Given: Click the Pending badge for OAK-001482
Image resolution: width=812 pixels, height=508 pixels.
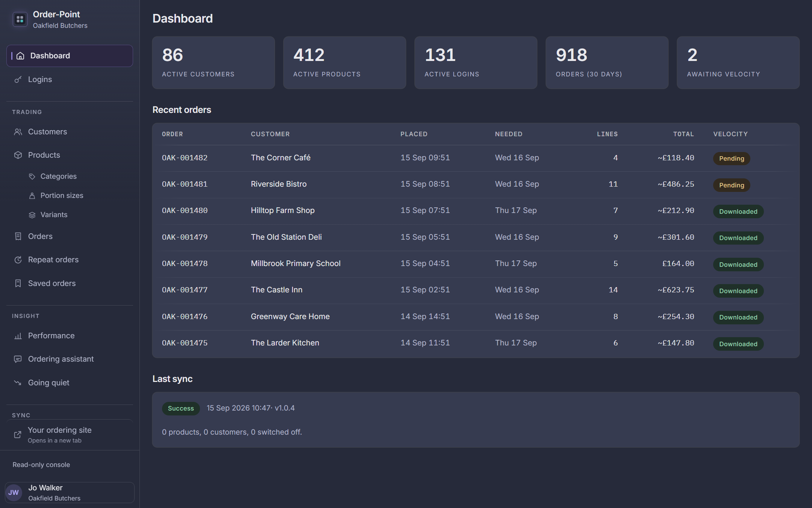Looking at the screenshot, I should (x=732, y=158).
